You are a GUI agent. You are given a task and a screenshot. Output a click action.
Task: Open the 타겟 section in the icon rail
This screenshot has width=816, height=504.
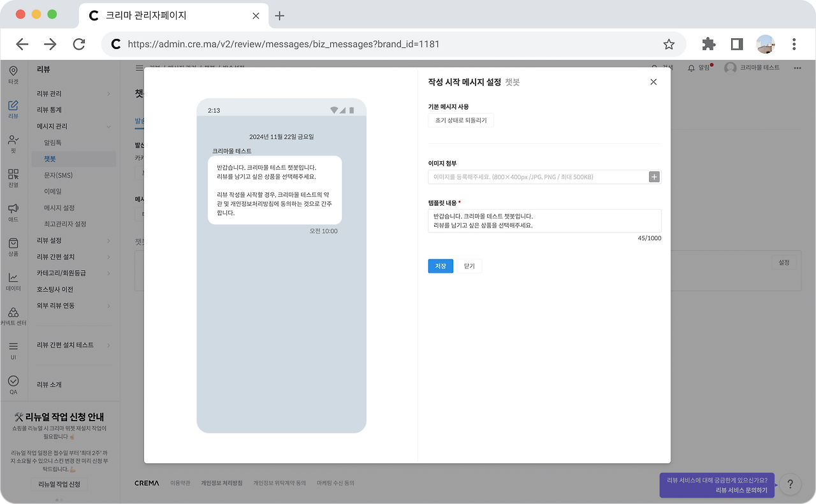[x=13, y=75]
